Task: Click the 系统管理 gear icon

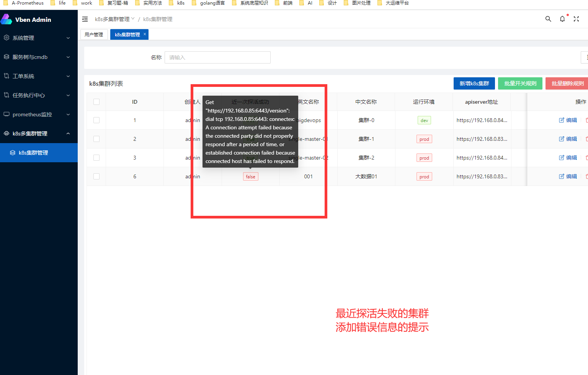Action: click(x=7, y=37)
